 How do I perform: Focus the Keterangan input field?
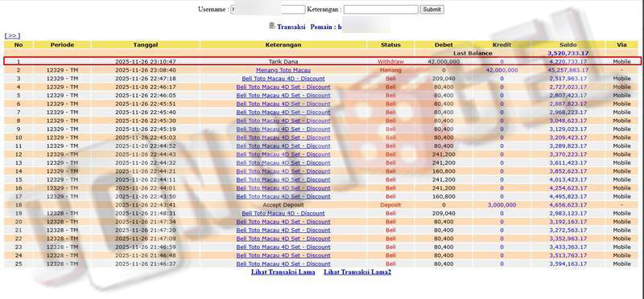click(x=381, y=9)
